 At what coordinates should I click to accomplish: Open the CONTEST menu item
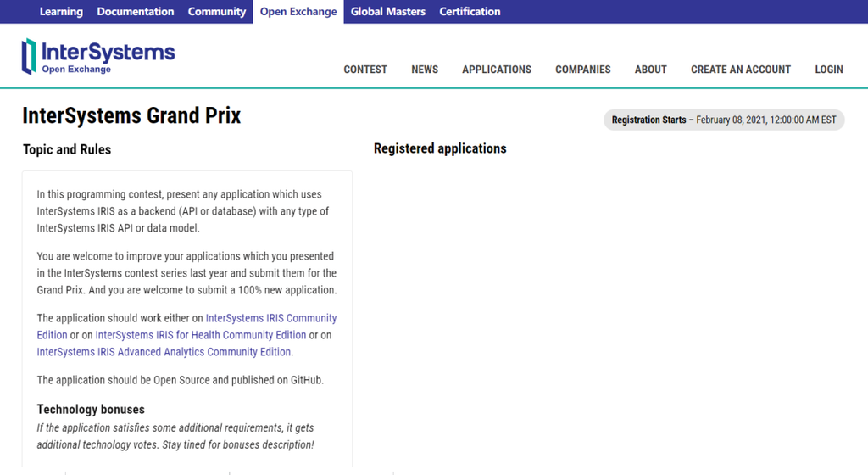click(x=365, y=70)
